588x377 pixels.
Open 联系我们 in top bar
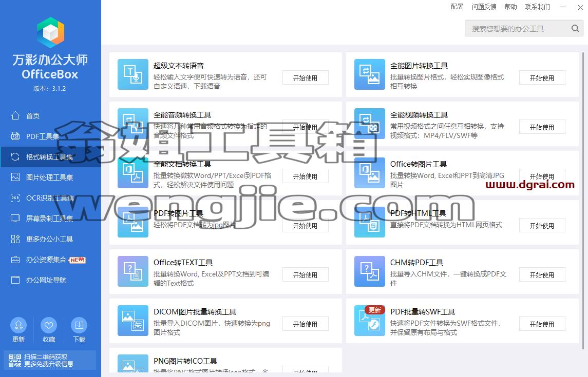[x=537, y=7]
